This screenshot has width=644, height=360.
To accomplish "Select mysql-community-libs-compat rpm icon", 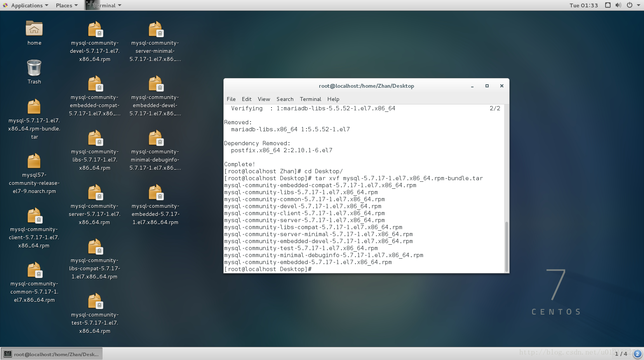I will [x=95, y=247].
